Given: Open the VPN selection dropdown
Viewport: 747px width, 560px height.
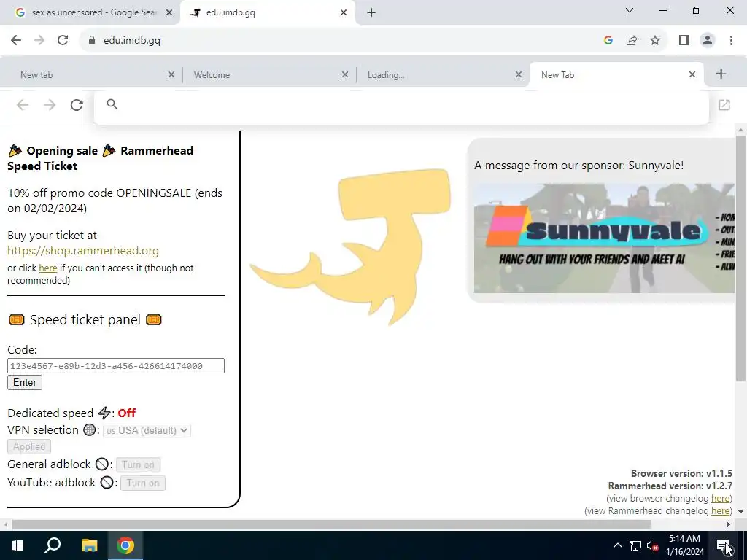Looking at the screenshot, I should tap(147, 430).
